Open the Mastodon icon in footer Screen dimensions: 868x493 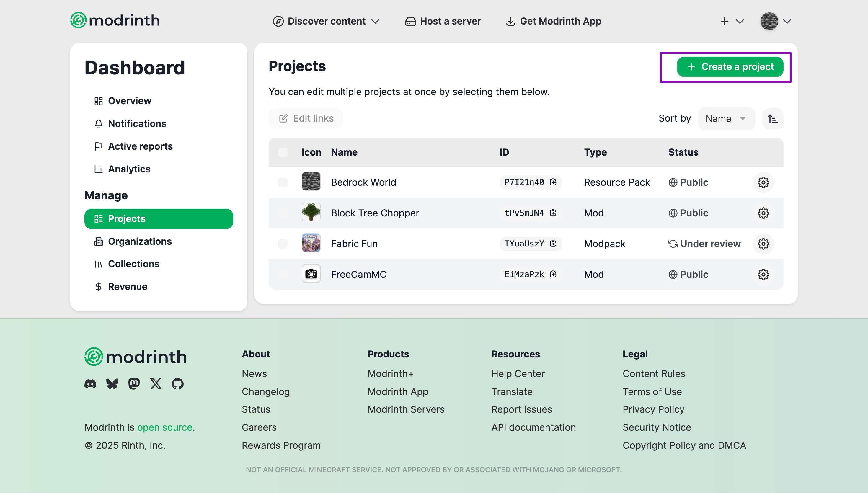point(134,384)
